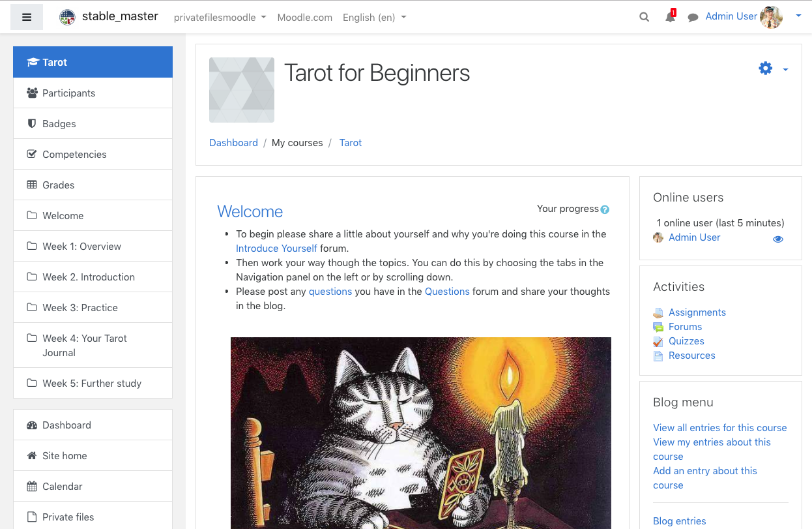Click small avatar in Online users block
Viewport: 812px width, 529px height.
coord(658,237)
